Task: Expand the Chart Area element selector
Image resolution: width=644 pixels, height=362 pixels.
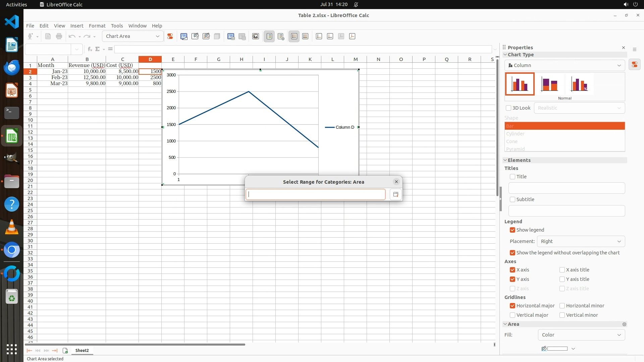Action: pyautogui.click(x=158, y=37)
